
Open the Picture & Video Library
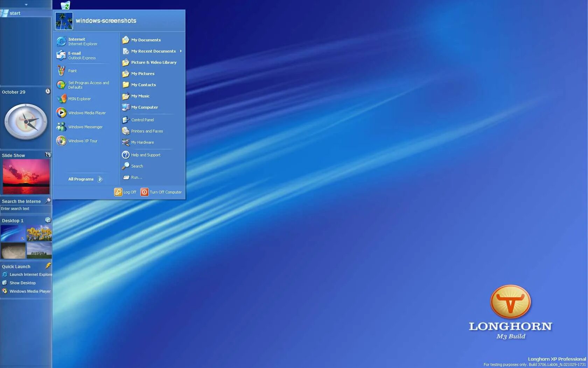point(153,62)
